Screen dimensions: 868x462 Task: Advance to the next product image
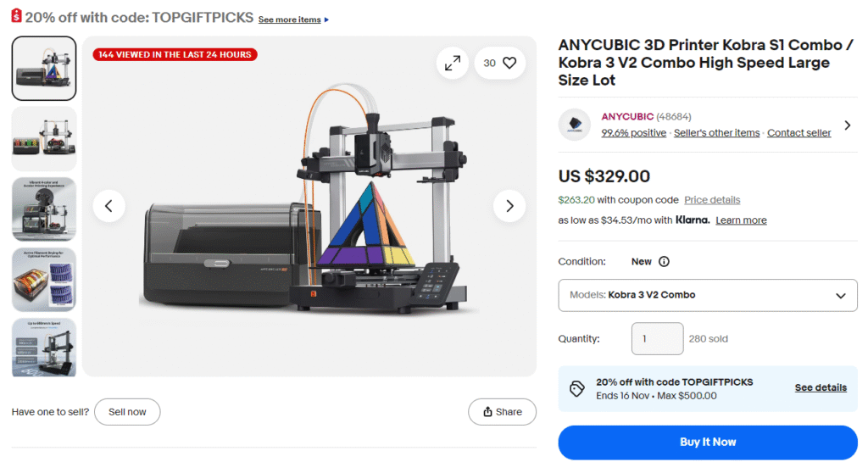(509, 206)
